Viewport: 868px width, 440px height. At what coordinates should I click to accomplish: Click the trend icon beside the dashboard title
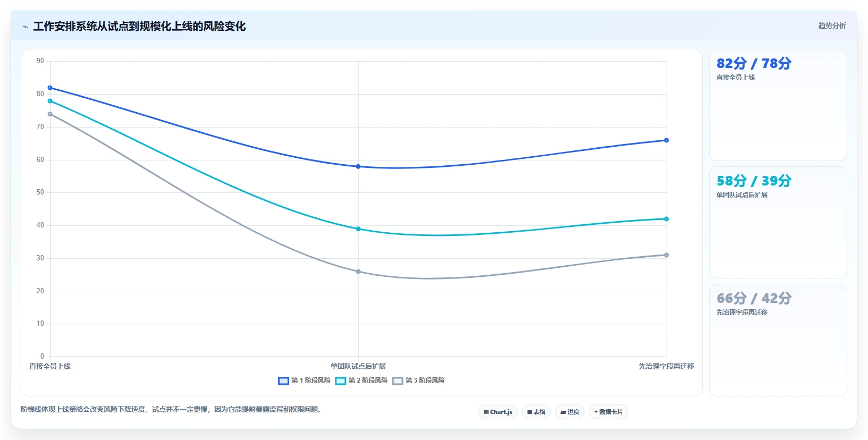click(25, 27)
